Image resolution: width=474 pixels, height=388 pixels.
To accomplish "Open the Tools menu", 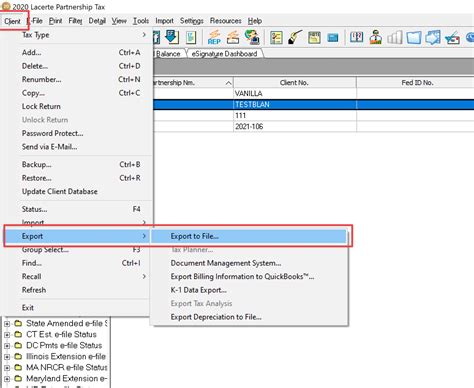I will [141, 21].
